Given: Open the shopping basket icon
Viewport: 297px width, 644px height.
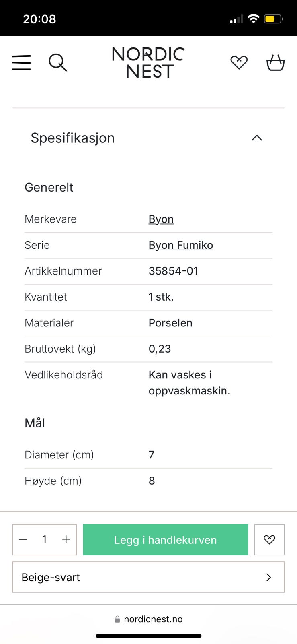Looking at the screenshot, I should pyautogui.click(x=275, y=63).
